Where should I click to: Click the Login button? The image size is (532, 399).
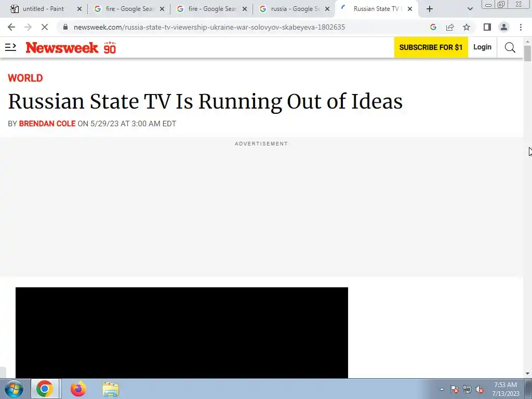click(x=483, y=47)
